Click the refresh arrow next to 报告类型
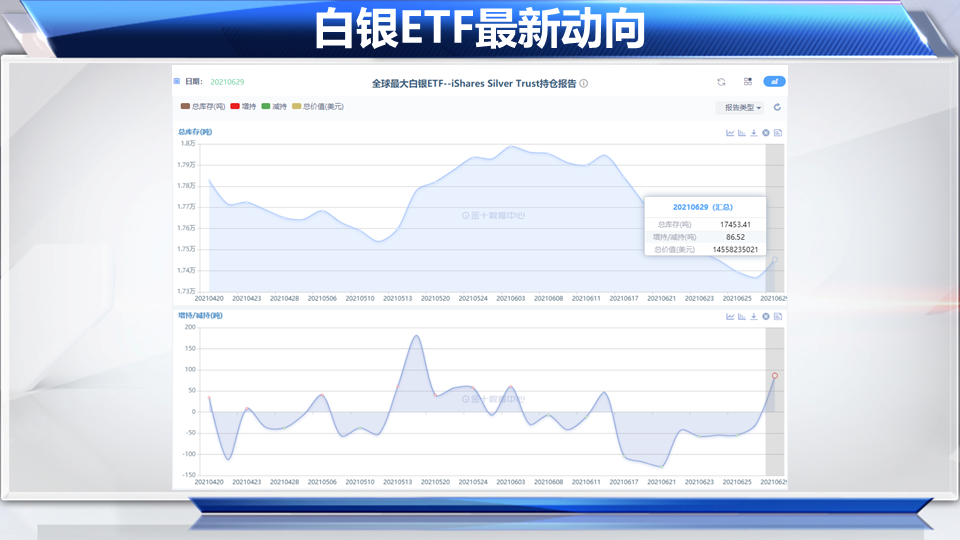 click(778, 107)
